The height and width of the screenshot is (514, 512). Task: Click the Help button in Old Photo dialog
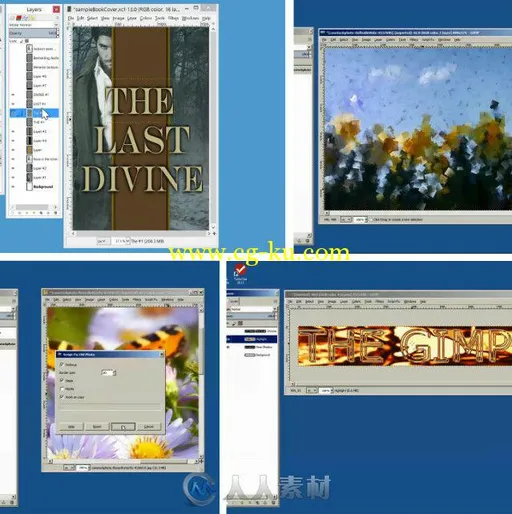click(x=71, y=426)
